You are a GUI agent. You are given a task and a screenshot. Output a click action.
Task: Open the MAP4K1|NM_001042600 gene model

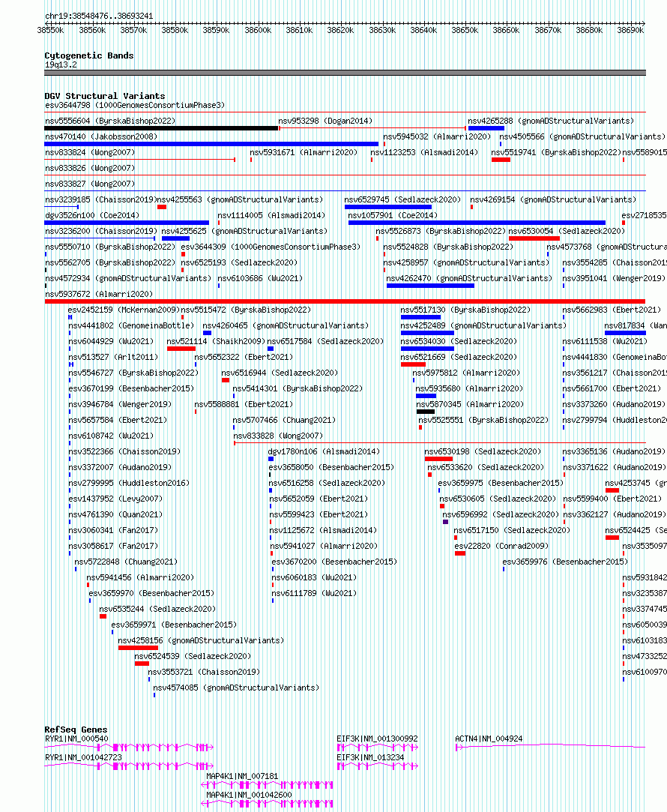click(x=267, y=804)
